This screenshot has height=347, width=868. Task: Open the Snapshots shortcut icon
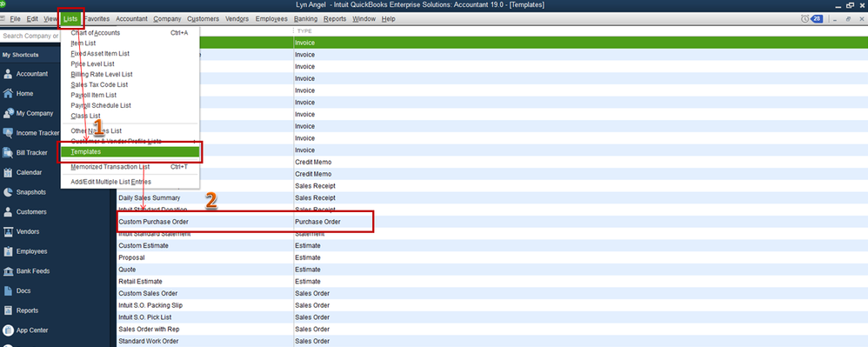[8, 192]
